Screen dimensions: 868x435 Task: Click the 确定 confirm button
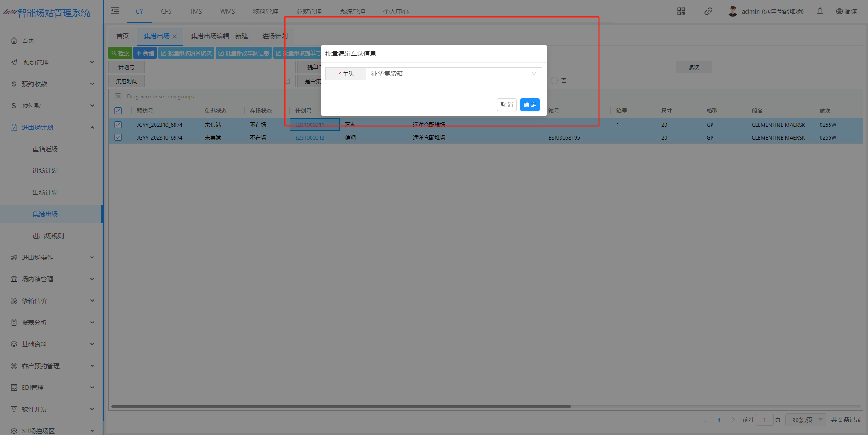[529, 105]
